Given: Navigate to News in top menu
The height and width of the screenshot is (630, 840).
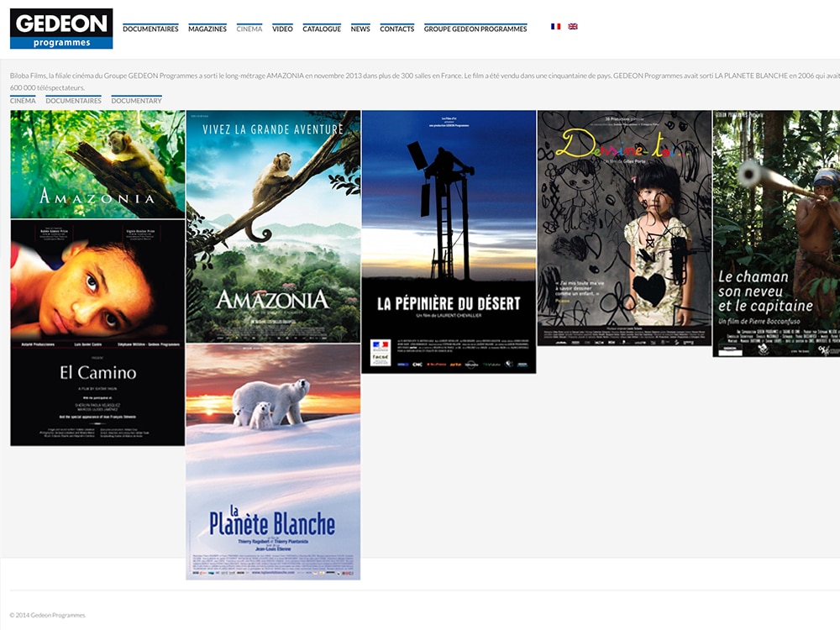Looking at the screenshot, I should tap(360, 29).
